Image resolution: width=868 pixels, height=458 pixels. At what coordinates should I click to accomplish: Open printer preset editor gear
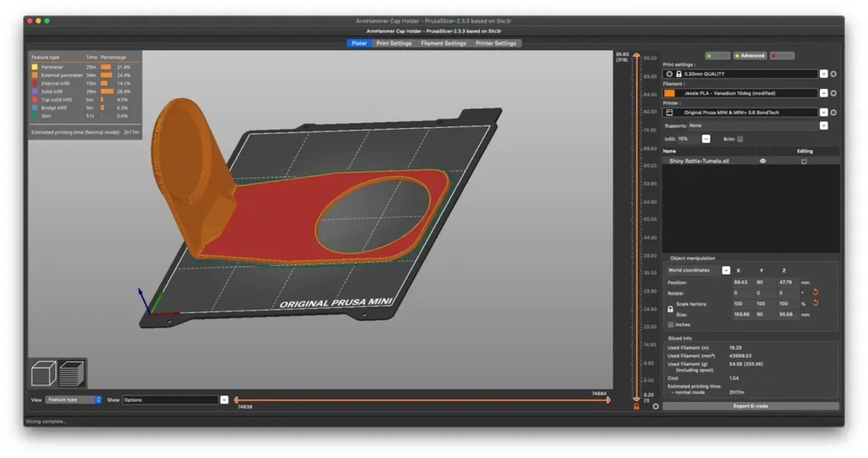834,112
